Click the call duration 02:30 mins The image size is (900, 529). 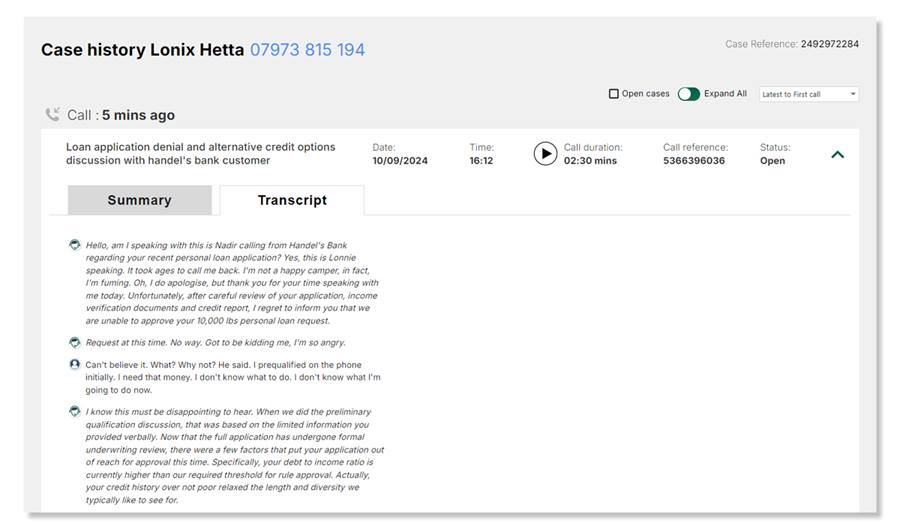pos(590,160)
